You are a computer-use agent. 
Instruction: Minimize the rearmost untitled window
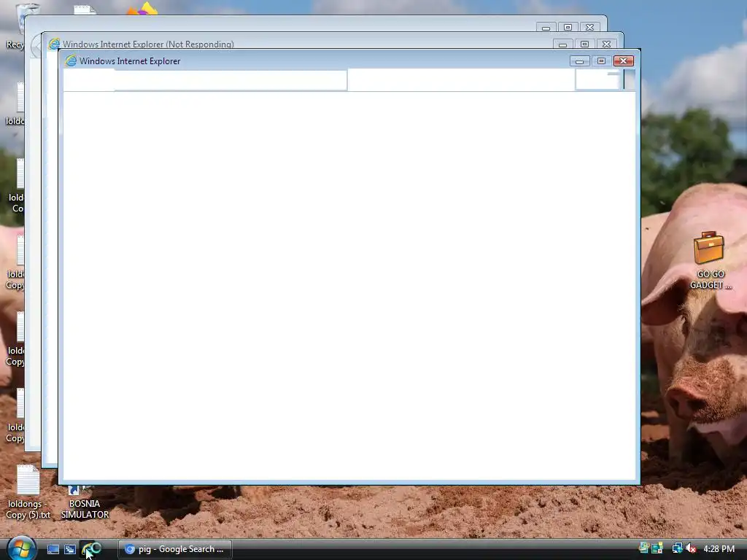pos(546,27)
